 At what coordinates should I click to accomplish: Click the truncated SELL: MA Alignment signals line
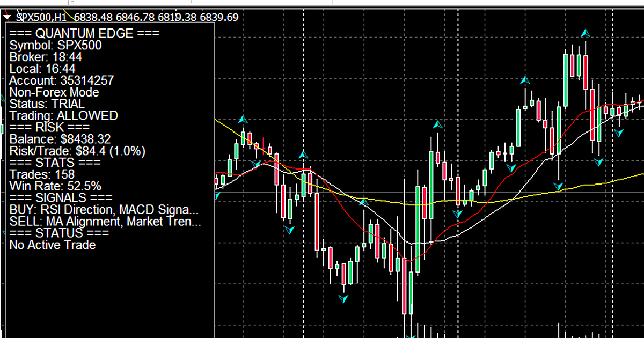[105, 222]
